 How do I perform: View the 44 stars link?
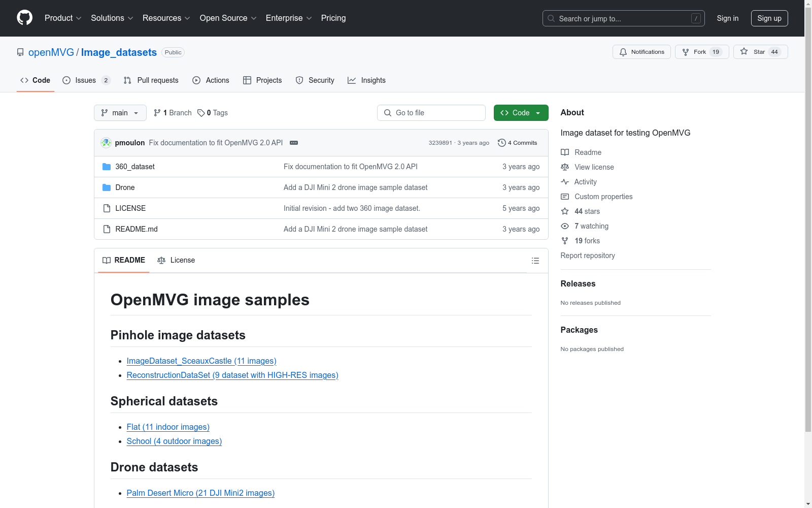point(580,211)
